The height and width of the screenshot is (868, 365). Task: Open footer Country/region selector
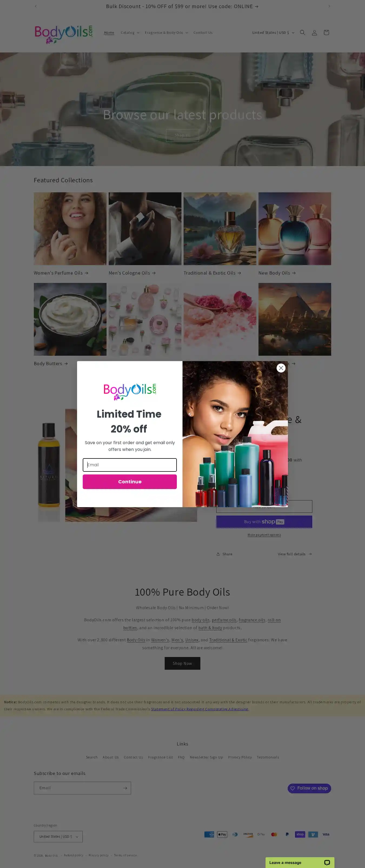coord(58,836)
